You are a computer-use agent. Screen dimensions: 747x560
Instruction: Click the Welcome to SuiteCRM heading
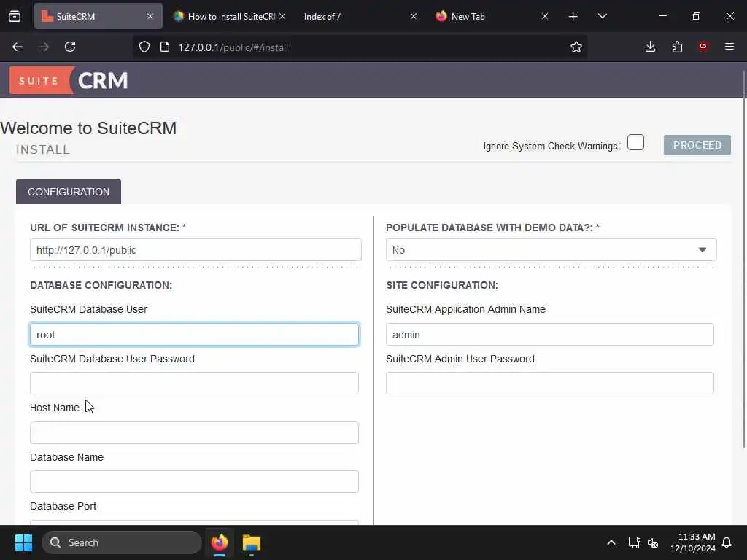(88, 128)
